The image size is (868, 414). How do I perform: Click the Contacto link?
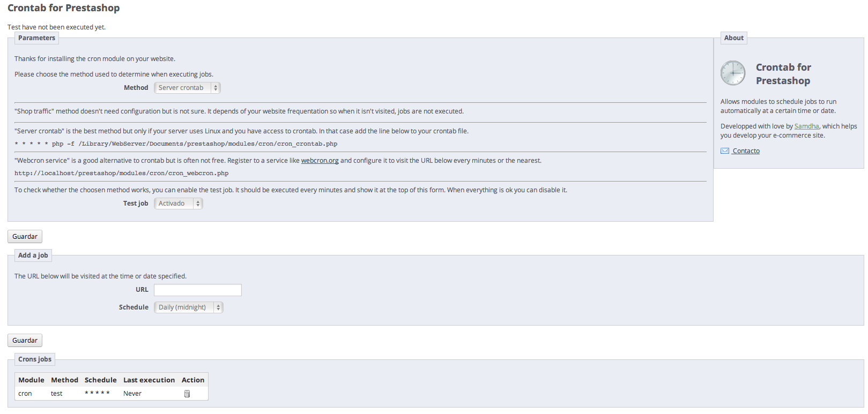coord(746,151)
